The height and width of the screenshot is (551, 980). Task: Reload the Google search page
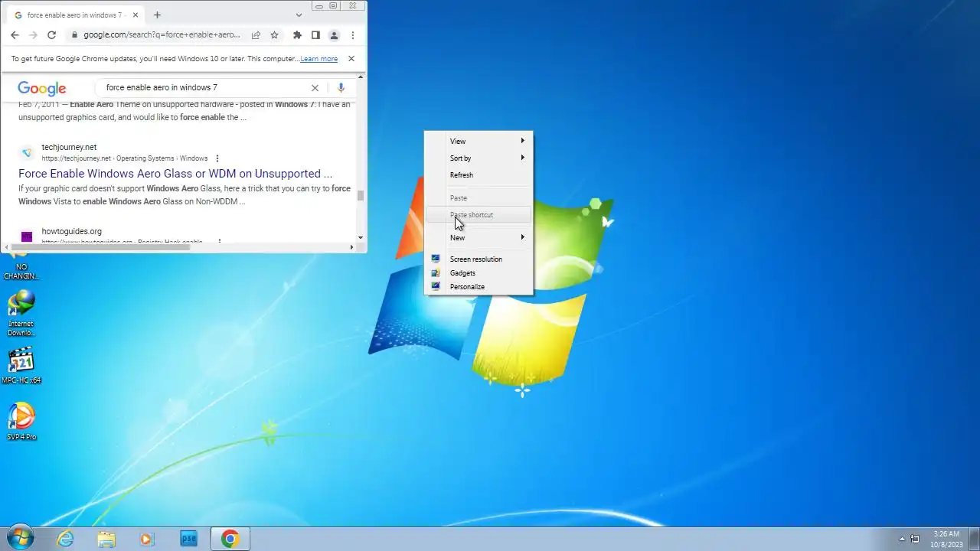[51, 35]
